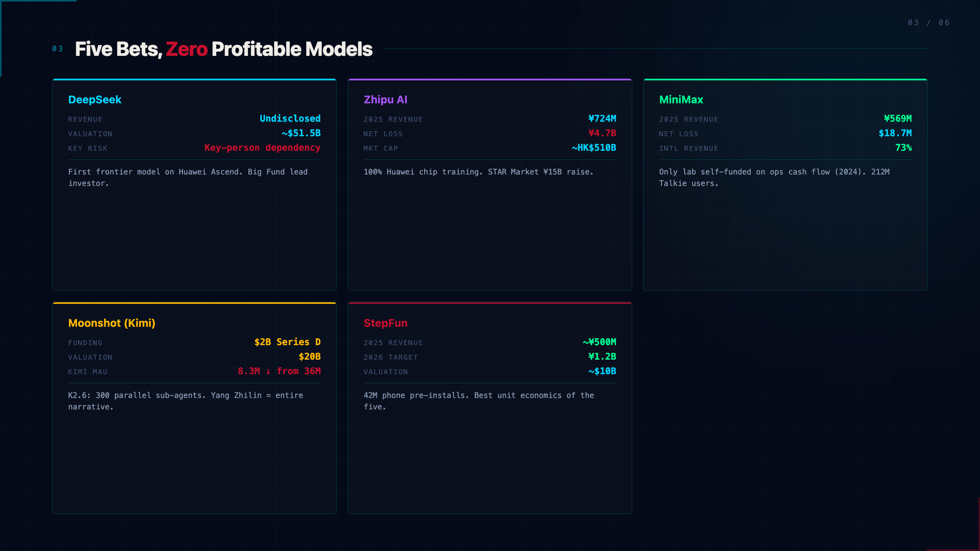Click the slide title Five Bets, Zero Profitable Models
Viewport: 980px width, 551px height.
pyautogui.click(x=224, y=49)
